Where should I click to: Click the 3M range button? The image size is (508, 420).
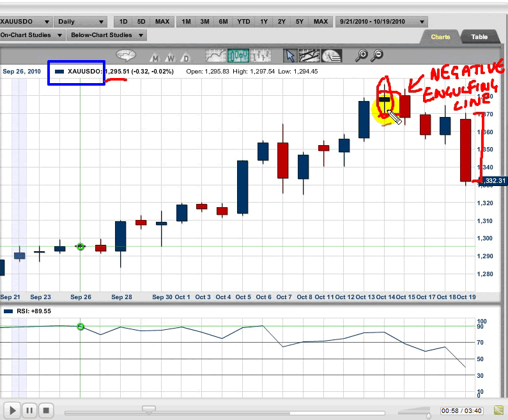tap(204, 22)
